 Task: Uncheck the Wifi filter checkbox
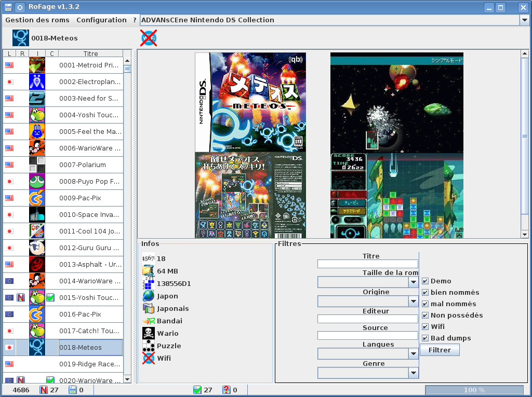click(x=425, y=327)
